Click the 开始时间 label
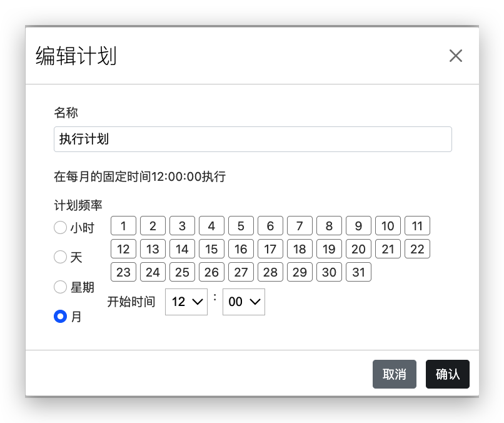Screen dimensions: 504x423 click(131, 302)
